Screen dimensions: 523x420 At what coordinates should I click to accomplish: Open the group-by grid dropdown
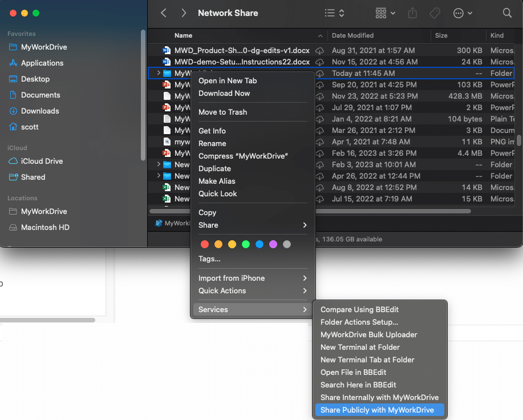pyautogui.click(x=386, y=13)
